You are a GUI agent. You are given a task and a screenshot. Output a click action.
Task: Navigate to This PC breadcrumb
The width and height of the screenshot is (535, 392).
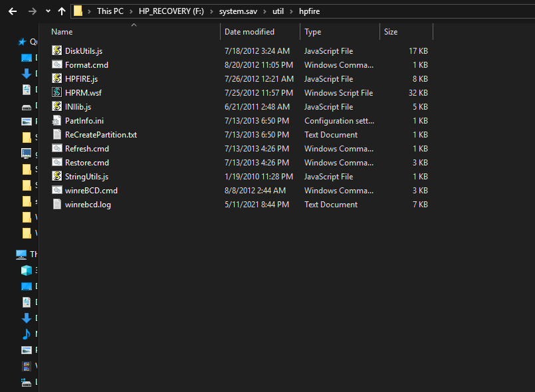click(x=110, y=11)
